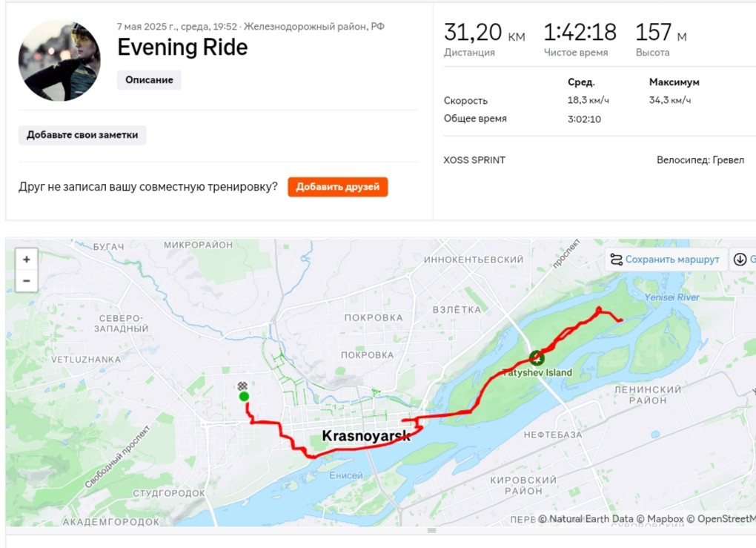Click the Evening Ride activity title

pyautogui.click(x=183, y=47)
